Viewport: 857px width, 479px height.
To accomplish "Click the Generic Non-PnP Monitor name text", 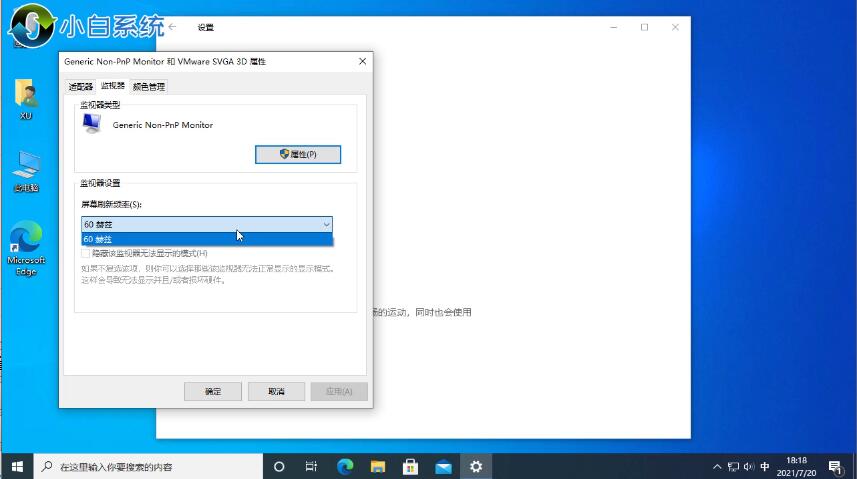I will click(x=162, y=125).
